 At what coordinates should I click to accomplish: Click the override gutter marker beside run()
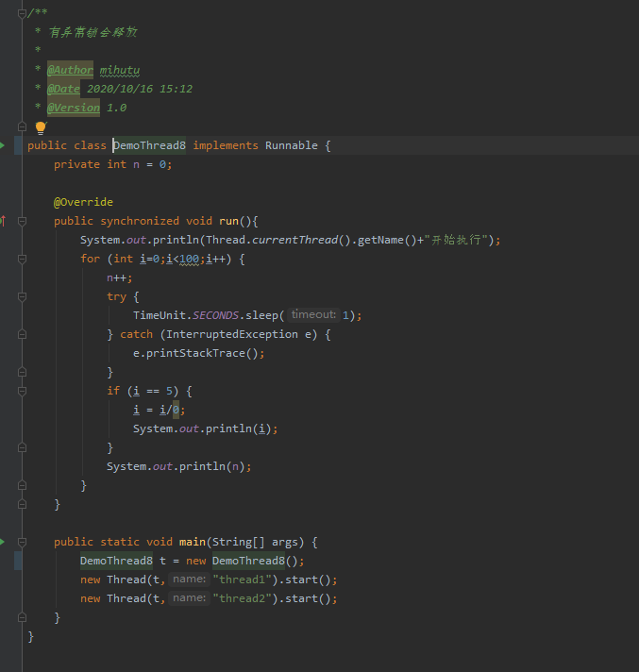[3, 221]
